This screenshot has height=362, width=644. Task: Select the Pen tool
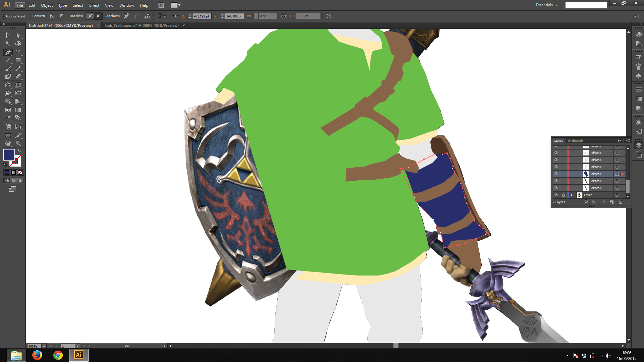tap(8, 52)
